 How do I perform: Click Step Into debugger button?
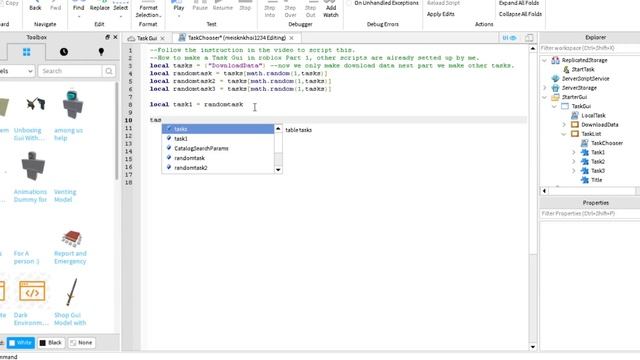coord(270,9)
